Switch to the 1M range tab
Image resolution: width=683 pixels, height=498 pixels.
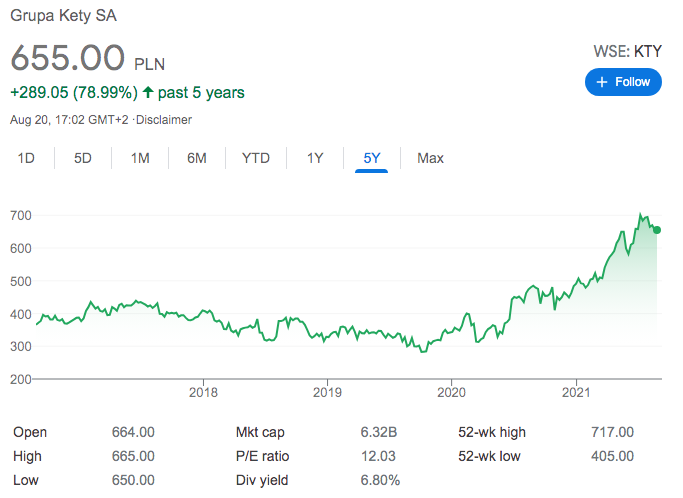(140, 158)
